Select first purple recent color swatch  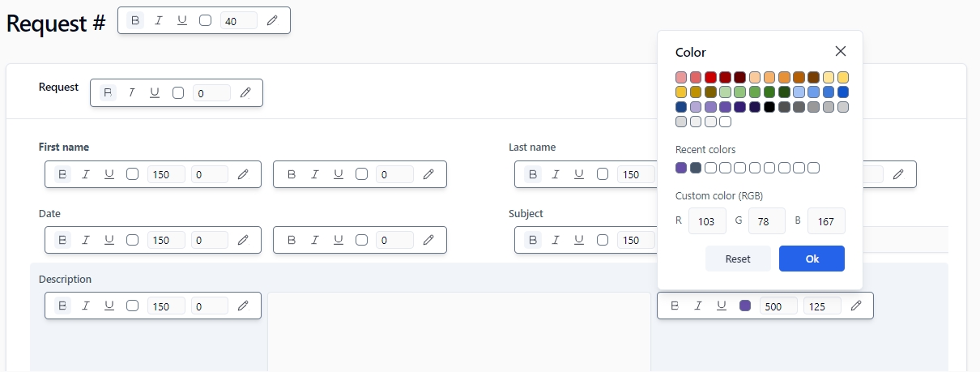pyautogui.click(x=681, y=168)
